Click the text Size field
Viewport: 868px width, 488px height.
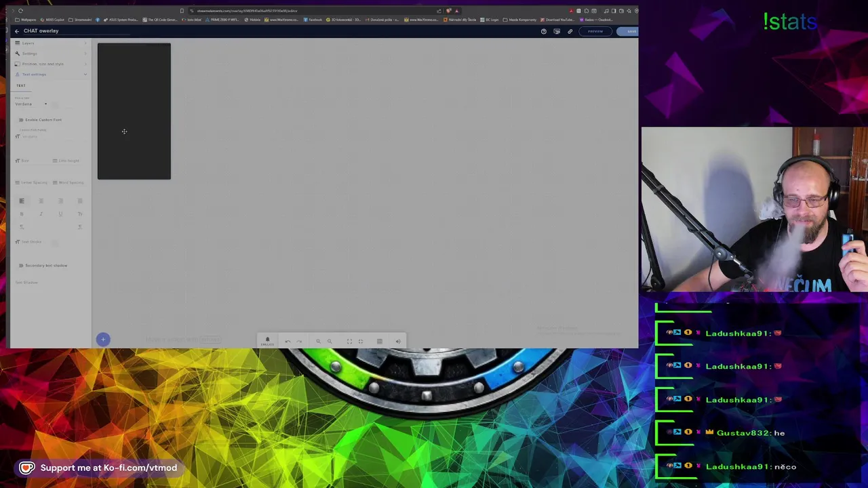click(x=32, y=161)
